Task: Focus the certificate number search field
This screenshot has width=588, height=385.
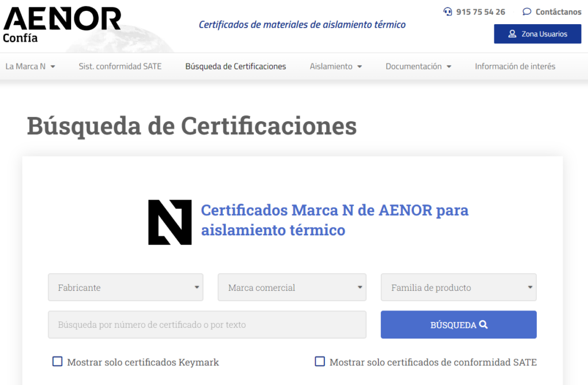Action: point(207,325)
